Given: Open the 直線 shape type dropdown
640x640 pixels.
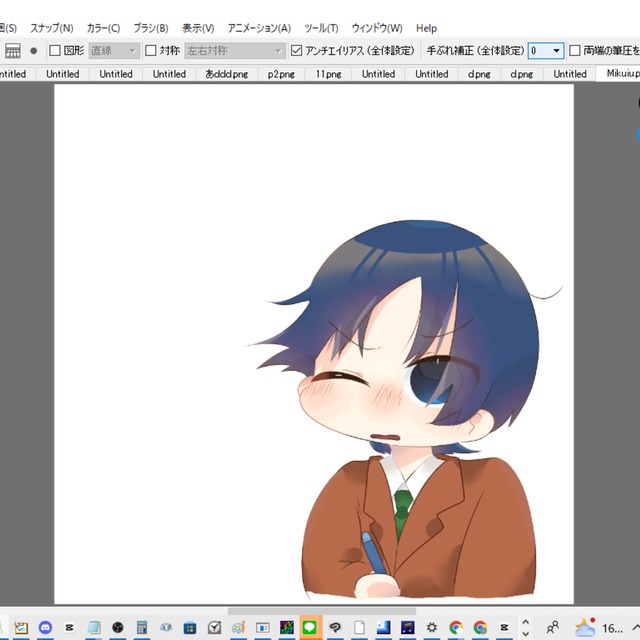Looking at the screenshot, I should [114, 50].
